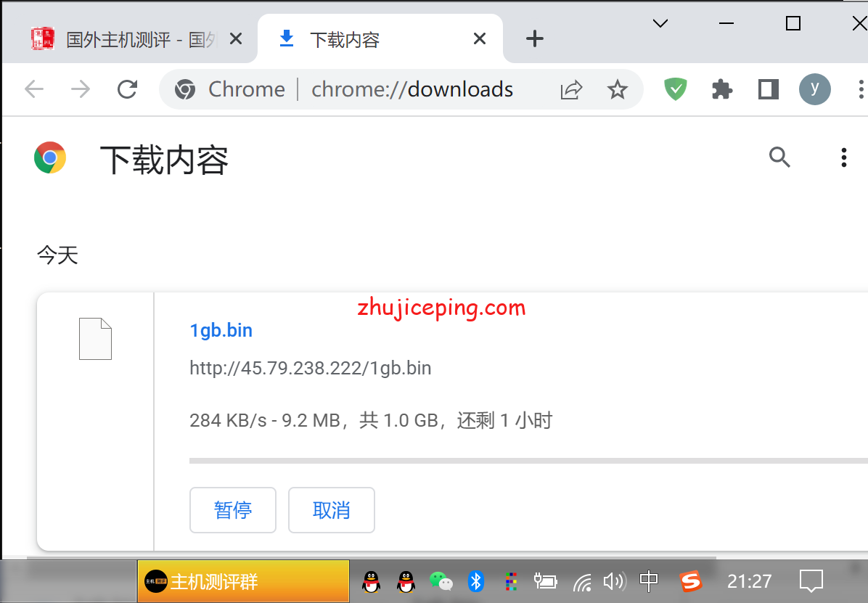Open the 1gb.bin file name link
Viewport: 868px width, 603px height.
221,331
